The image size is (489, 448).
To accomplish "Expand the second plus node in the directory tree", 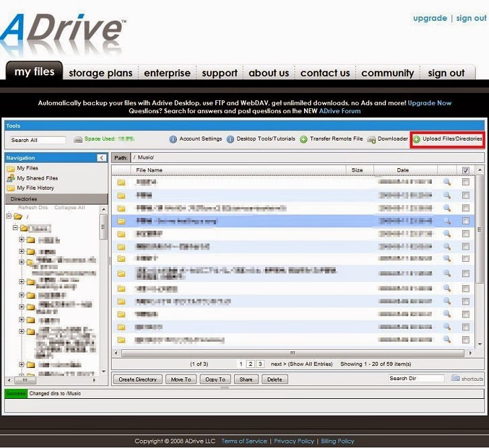I will tap(22, 251).
